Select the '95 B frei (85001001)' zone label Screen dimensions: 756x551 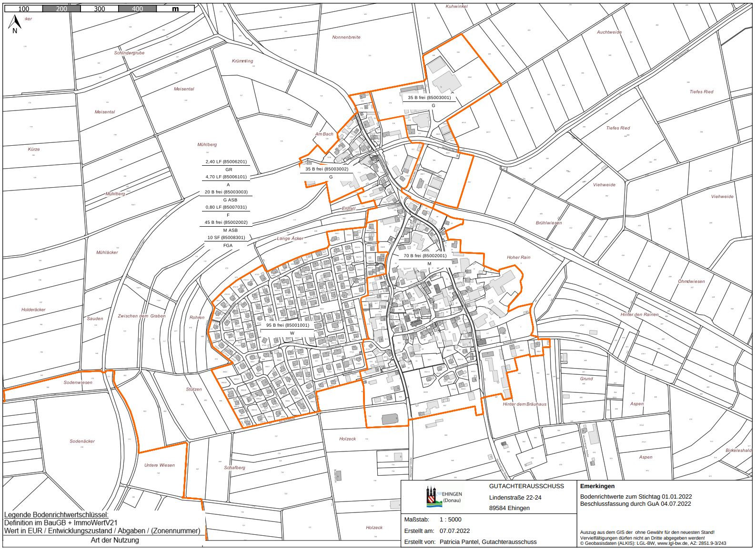(x=287, y=325)
